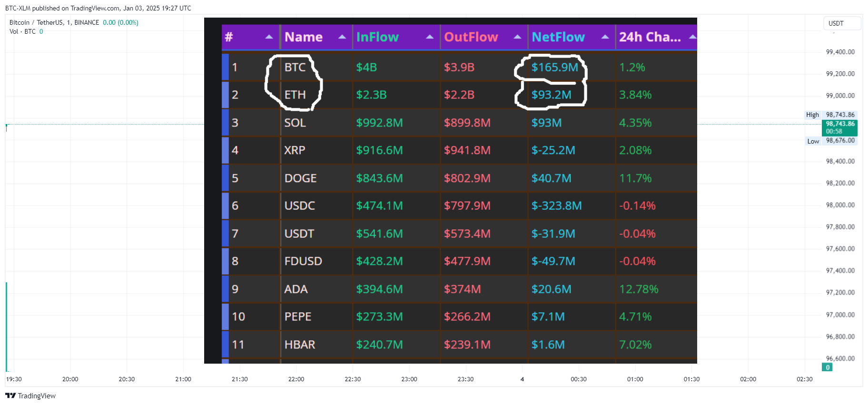Click ETH outflow value $2.2B
Screen dimensions: 868x405
(x=459, y=95)
